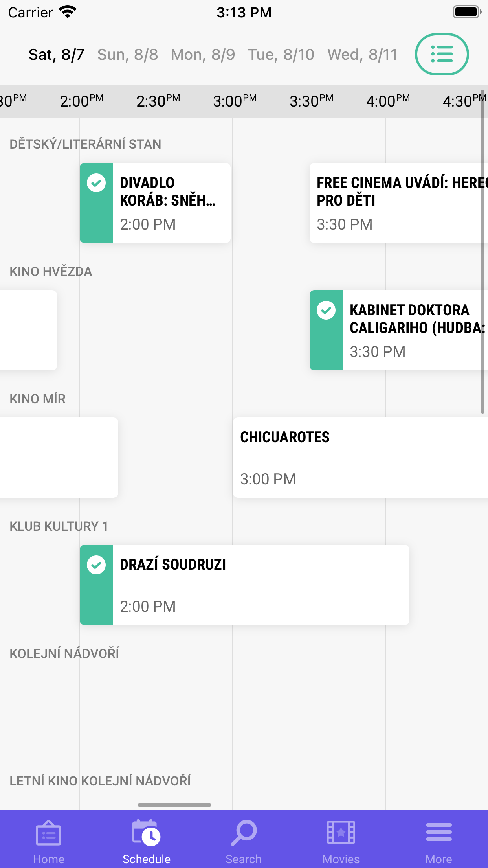
Task: Open the More hamburger menu
Action: click(438, 833)
